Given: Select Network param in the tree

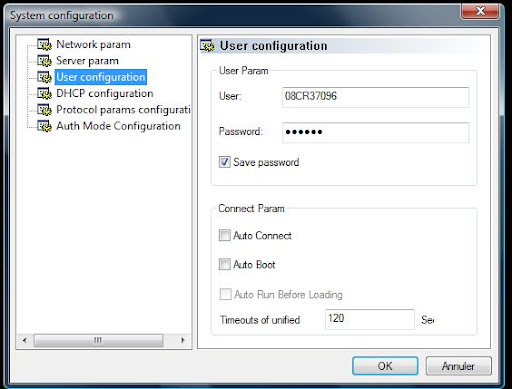Looking at the screenshot, I should (x=93, y=44).
